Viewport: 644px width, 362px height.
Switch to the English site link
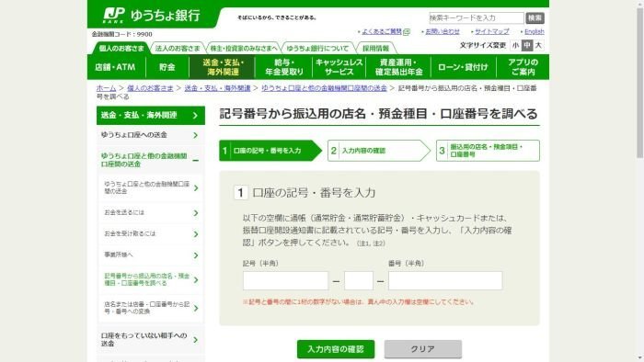tap(535, 31)
